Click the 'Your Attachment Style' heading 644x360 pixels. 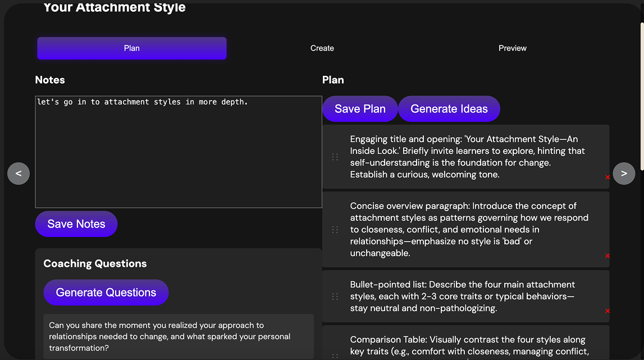point(114,7)
